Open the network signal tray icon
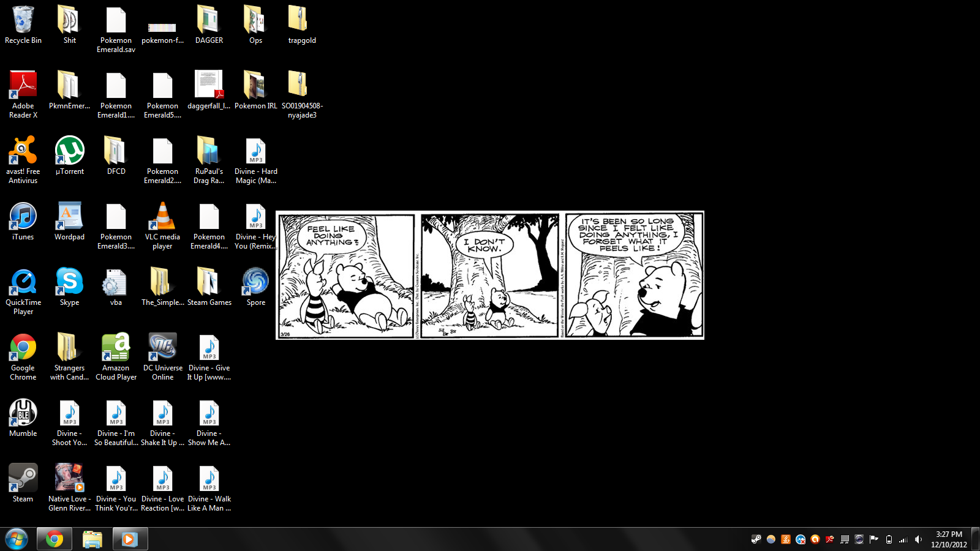 tap(903, 539)
